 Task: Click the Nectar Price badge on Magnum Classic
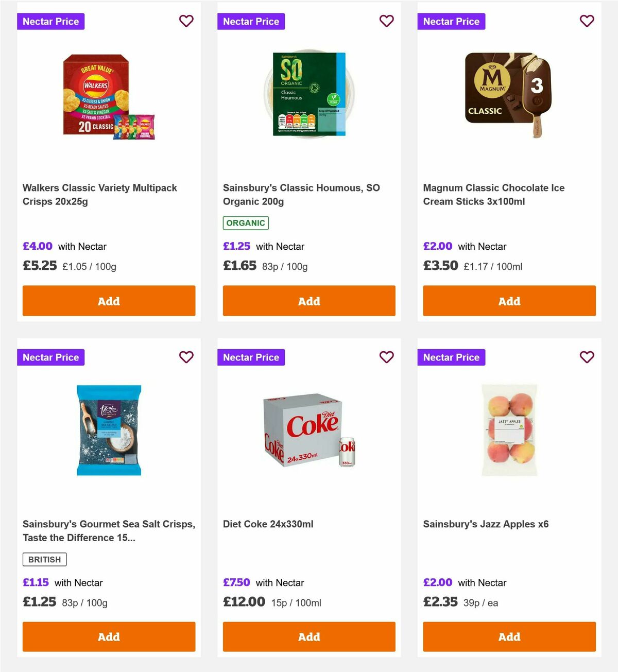451,21
